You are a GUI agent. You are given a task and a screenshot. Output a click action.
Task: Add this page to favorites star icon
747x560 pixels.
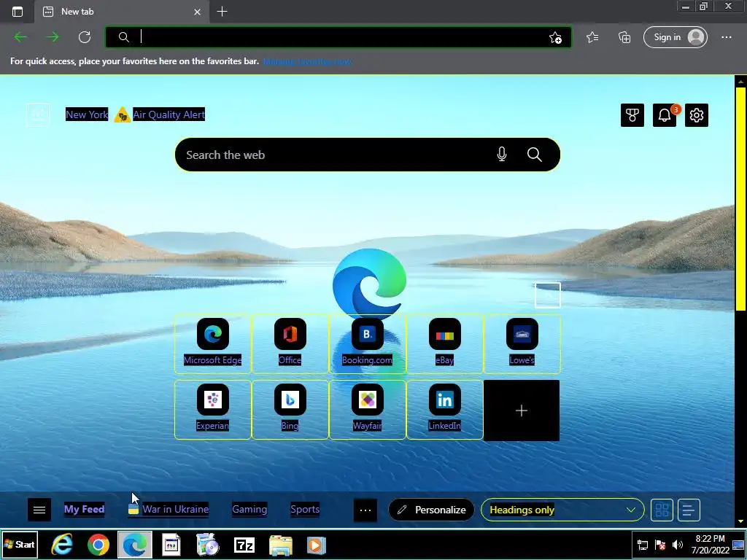555,38
